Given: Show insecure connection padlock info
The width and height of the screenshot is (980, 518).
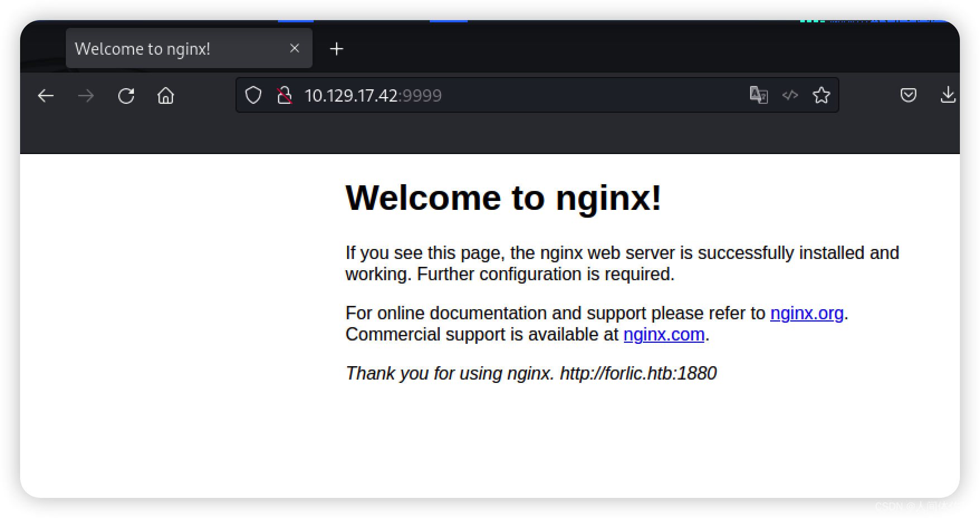Looking at the screenshot, I should tap(285, 95).
